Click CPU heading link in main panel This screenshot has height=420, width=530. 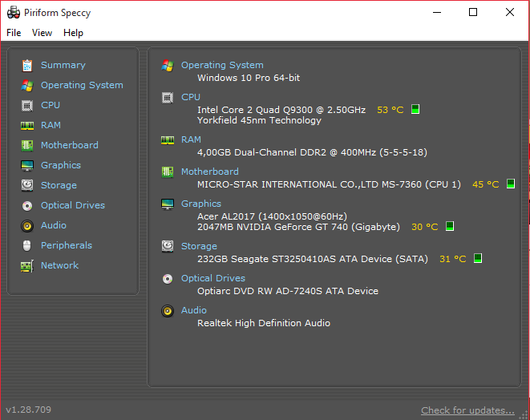pos(191,97)
